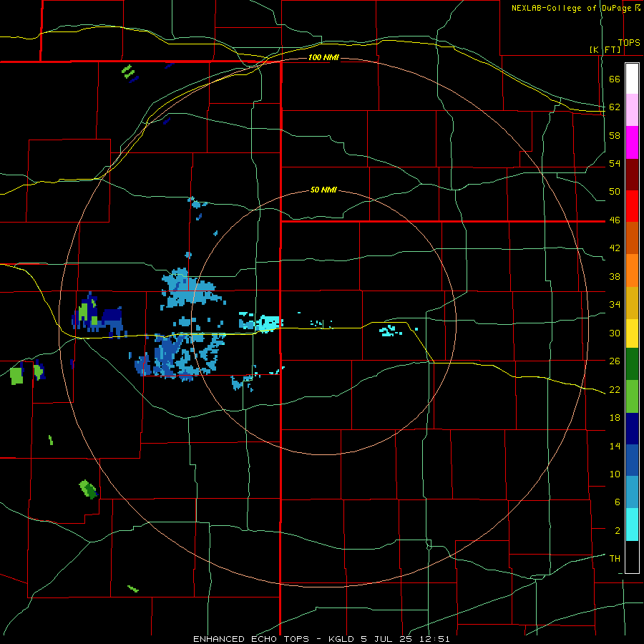This screenshot has width=644, height=644.
Task: Click the 50 value on the legend
Action: point(615,192)
